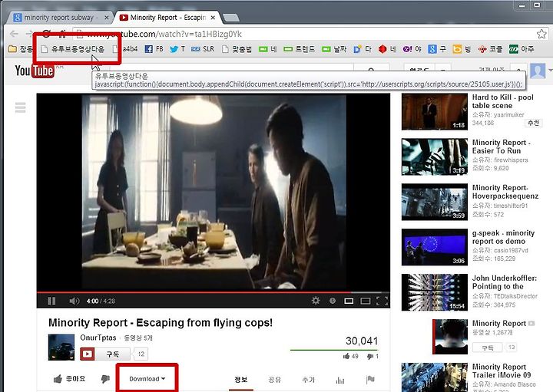Go to the YouTube home logo
This screenshot has width=553, height=392.
[35, 71]
